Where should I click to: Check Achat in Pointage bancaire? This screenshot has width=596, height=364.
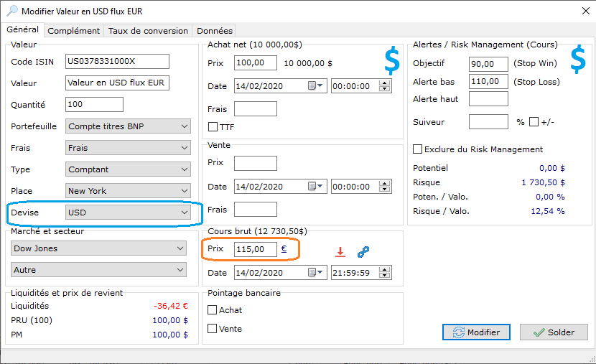pos(212,309)
